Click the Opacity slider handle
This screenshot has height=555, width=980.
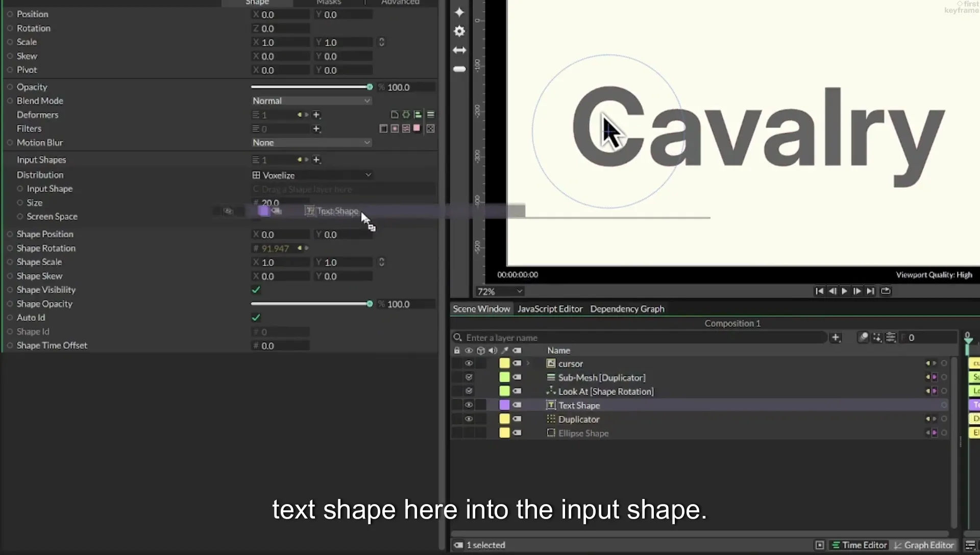click(370, 87)
